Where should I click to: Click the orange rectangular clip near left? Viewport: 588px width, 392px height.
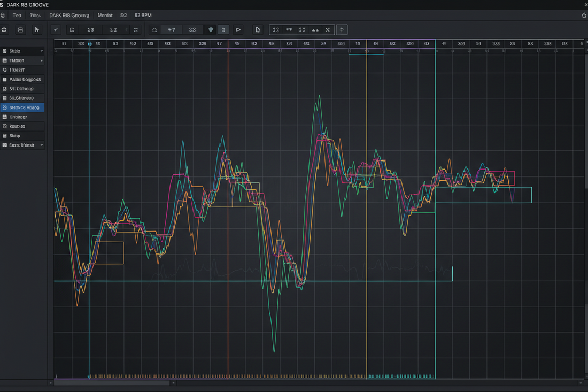[109, 253]
